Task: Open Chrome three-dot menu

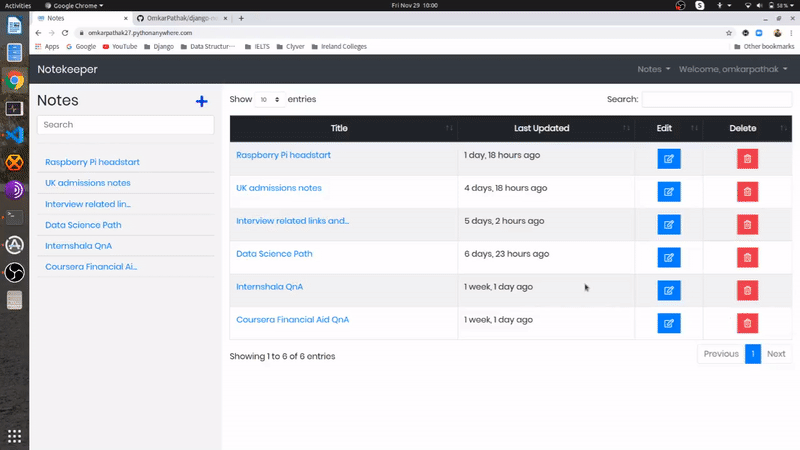Action: pos(791,33)
